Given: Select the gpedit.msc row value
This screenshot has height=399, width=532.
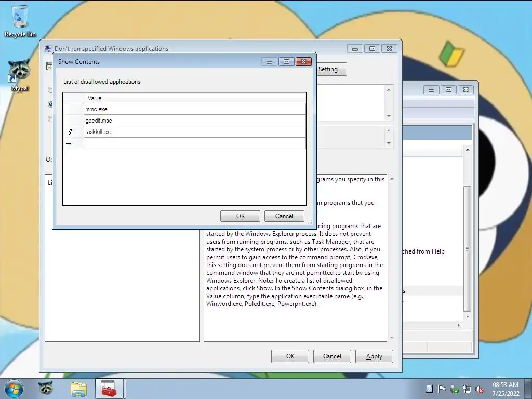Looking at the screenshot, I should click(x=195, y=121).
